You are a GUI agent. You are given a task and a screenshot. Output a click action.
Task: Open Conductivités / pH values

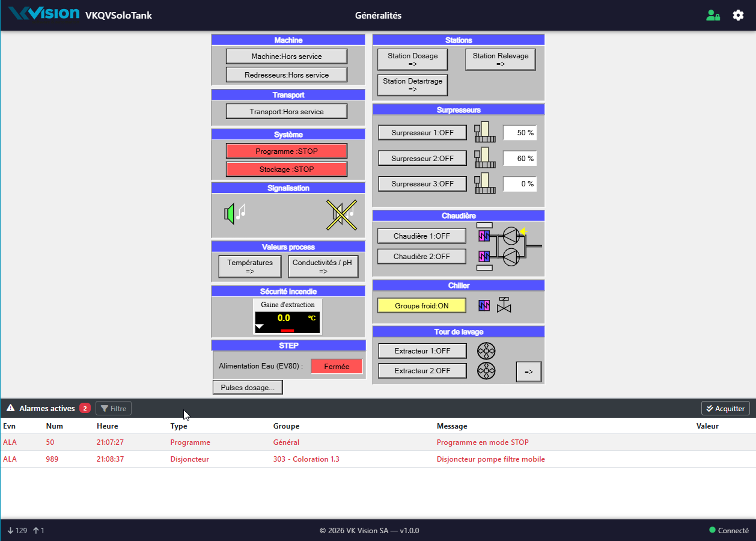tap(323, 266)
